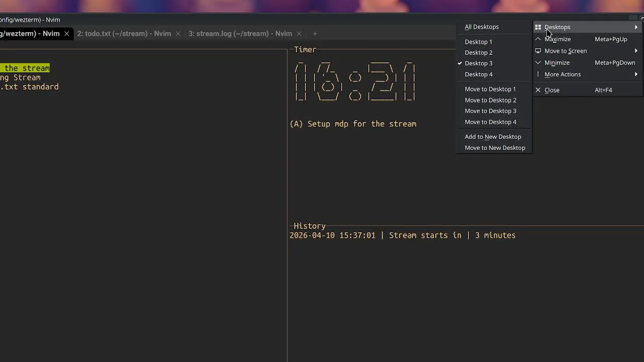
Task: Click the Meta+PgUp shortcut label
Action: pyautogui.click(x=611, y=39)
